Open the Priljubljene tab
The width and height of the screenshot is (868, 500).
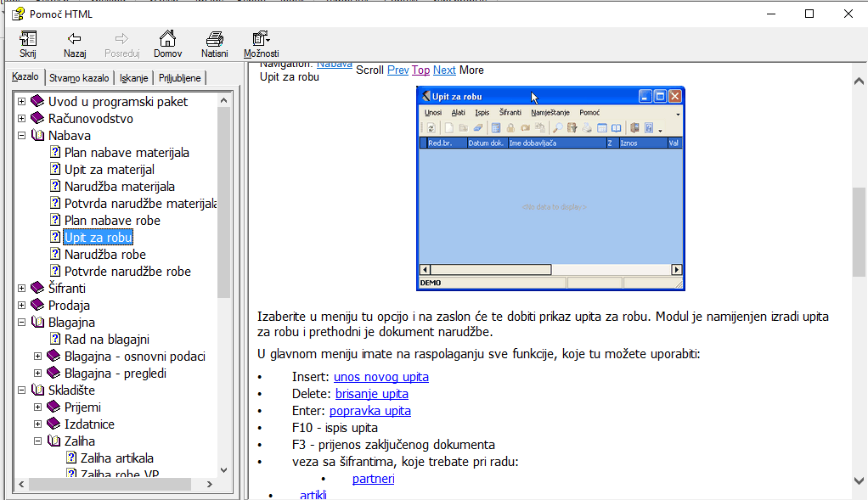[x=179, y=78]
